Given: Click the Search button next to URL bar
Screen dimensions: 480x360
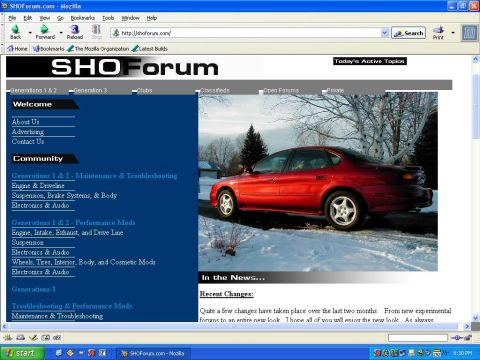Looking at the screenshot, I should 408,33.
